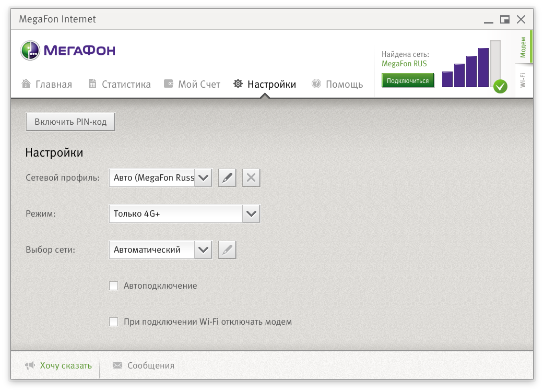Select the Настройки tab
The height and width of the screenshot is (392, 544).
pyautogui.click(x=265, y=84)
